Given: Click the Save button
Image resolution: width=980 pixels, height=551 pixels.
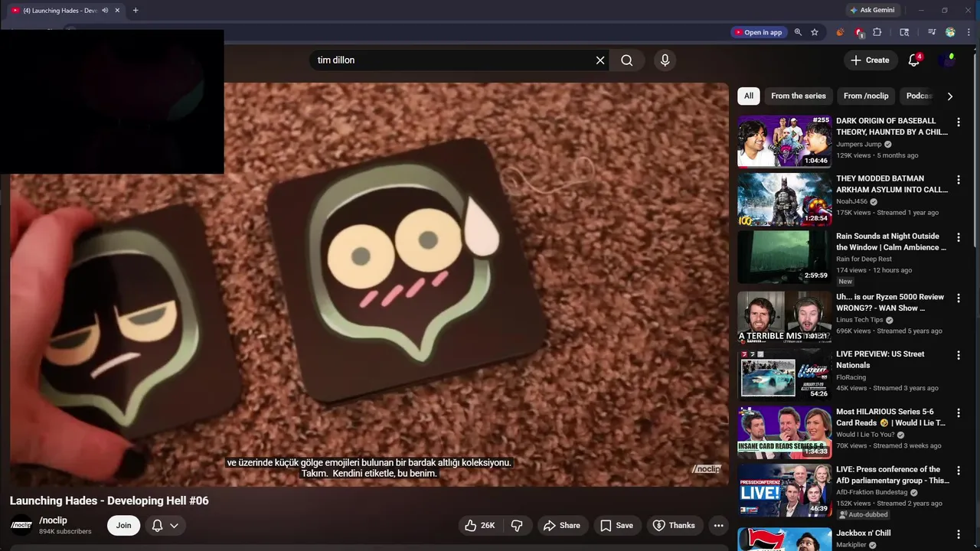Looking at the screenshot, I should 616,525.
